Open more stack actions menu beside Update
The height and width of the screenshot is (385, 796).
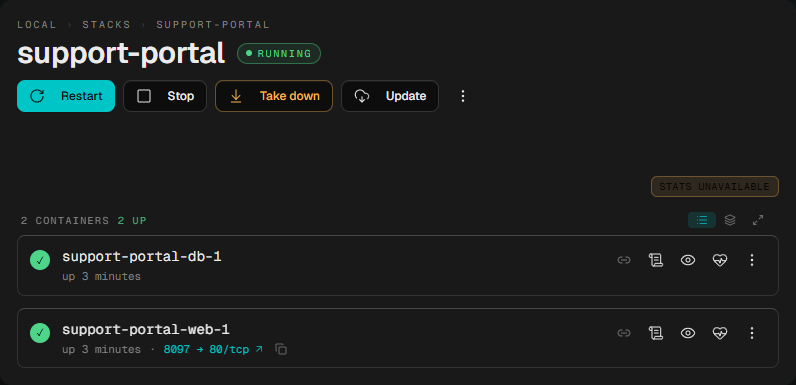pyautogui.click(x=462, y=96)
